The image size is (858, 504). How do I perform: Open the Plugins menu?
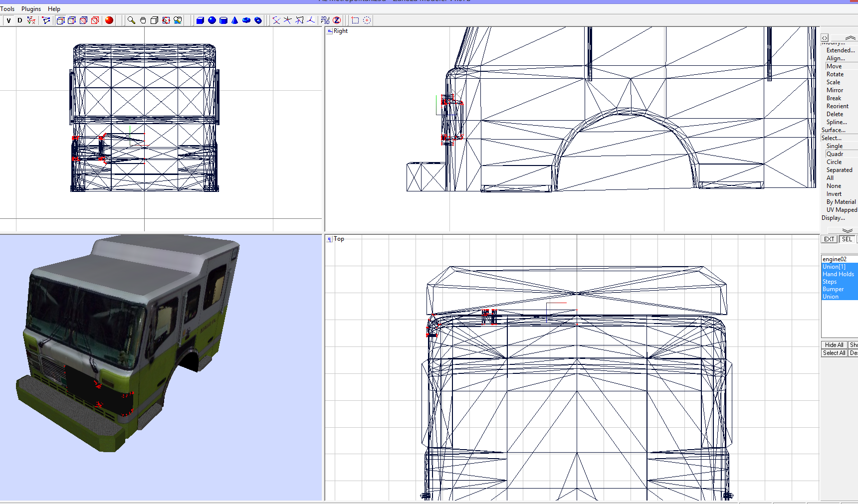pos(31,8)
